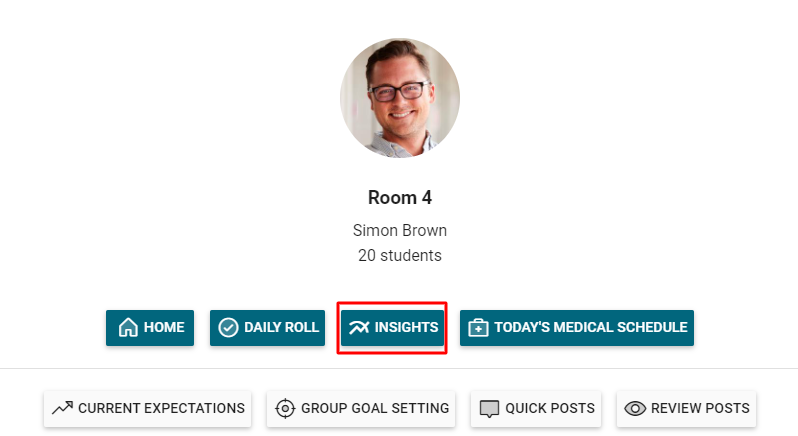The image size is (798, 436).
Task: Go to the Home text label
Action: [164, 328]
